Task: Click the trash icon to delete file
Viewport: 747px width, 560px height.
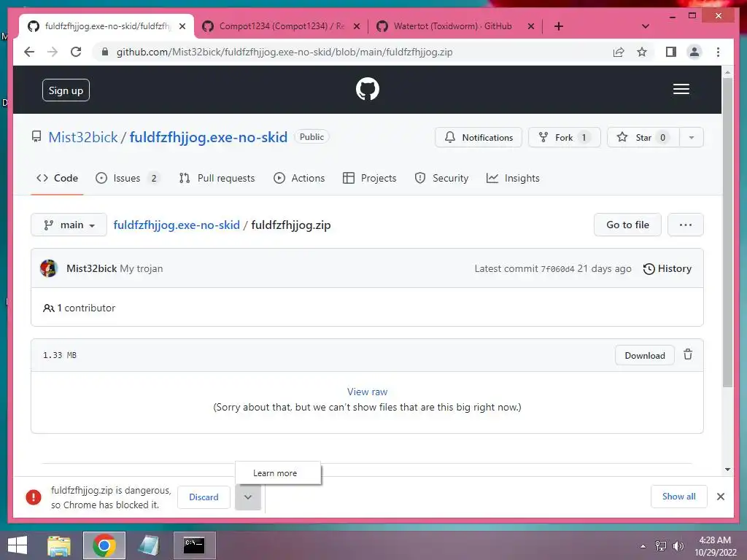Action: pos(687,355)
